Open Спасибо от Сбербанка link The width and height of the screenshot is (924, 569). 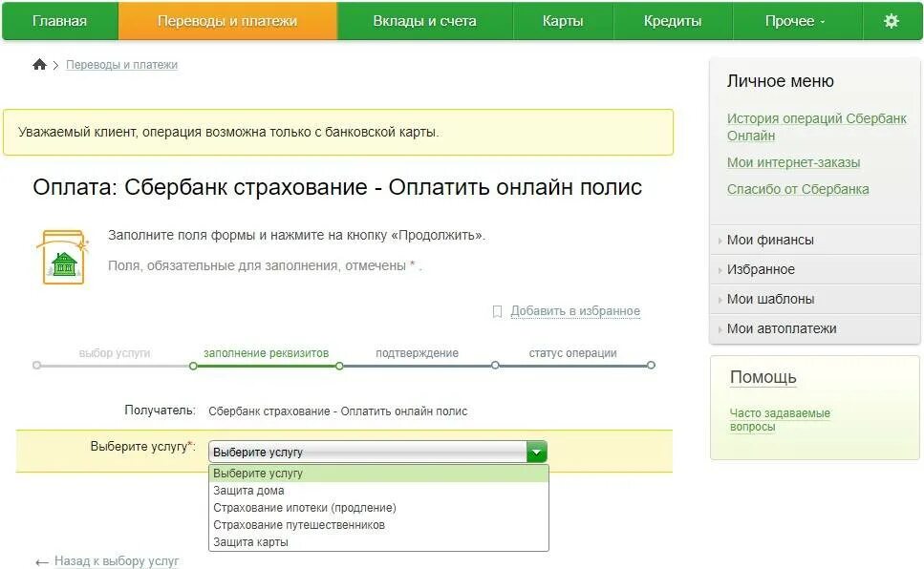tap(797, 189)
